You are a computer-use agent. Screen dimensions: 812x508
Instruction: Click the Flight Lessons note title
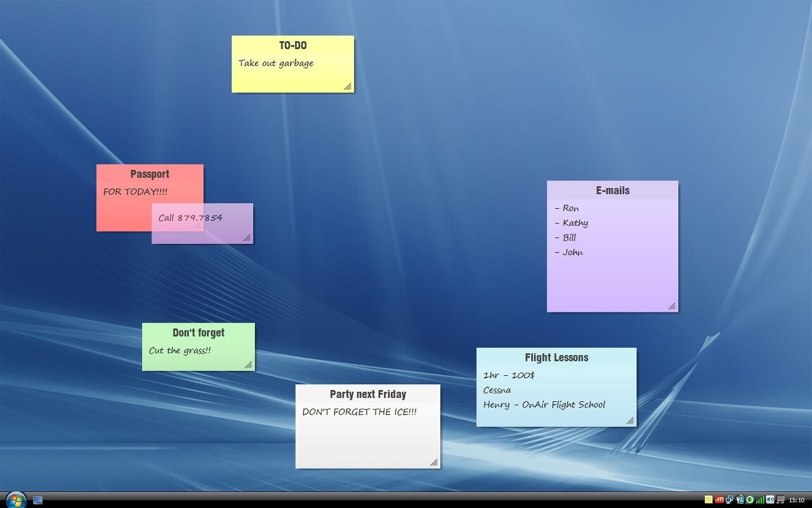[557, 358]
